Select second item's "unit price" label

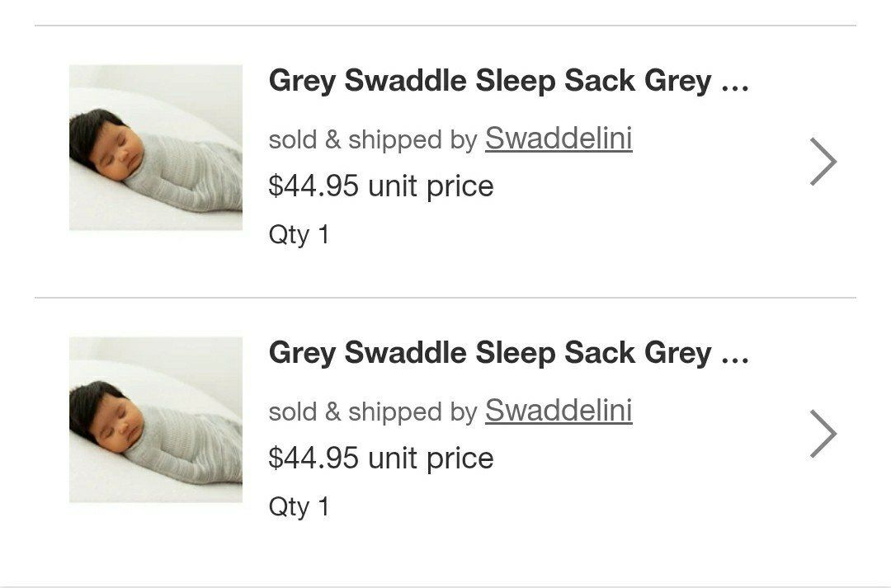(x=431, y=459)
